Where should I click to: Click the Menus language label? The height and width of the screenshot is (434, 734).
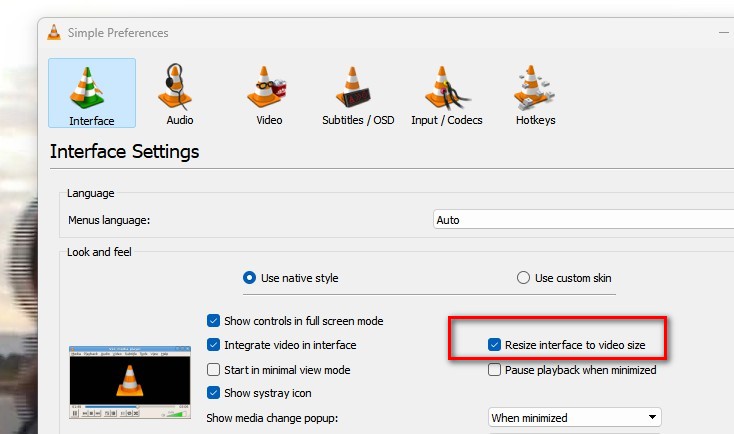[109, 220]
